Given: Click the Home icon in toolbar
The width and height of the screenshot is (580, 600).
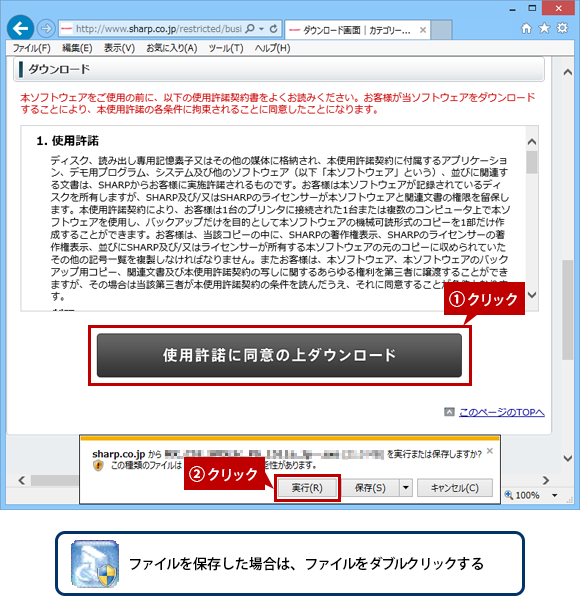Looking at the screenshot, I should coord(526,28).
